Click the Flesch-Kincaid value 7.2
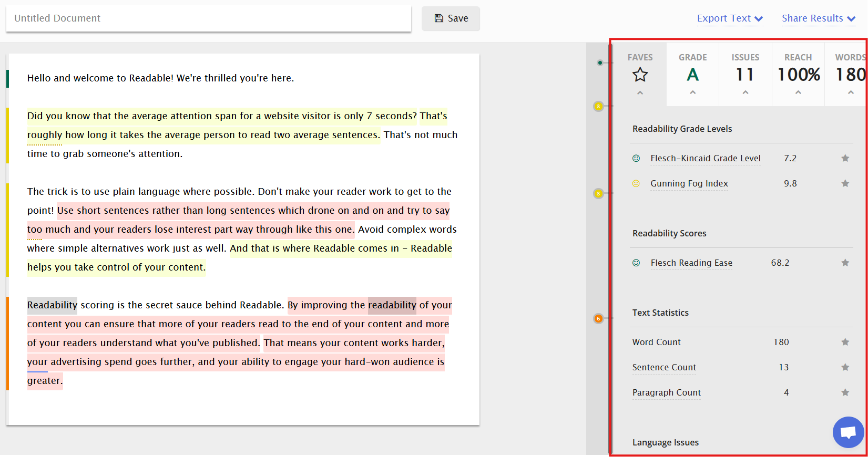The image size is (868, 457). coord(790,158)
